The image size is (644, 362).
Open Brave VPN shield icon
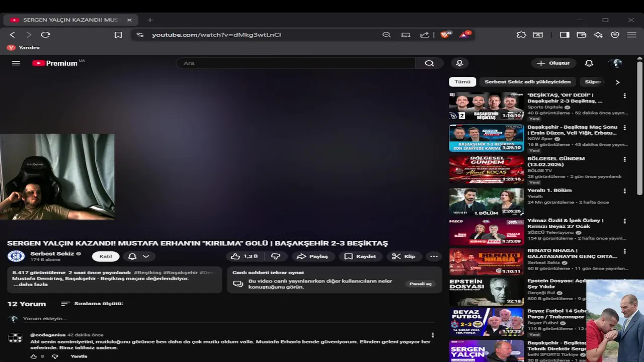[x=615, y=35]
